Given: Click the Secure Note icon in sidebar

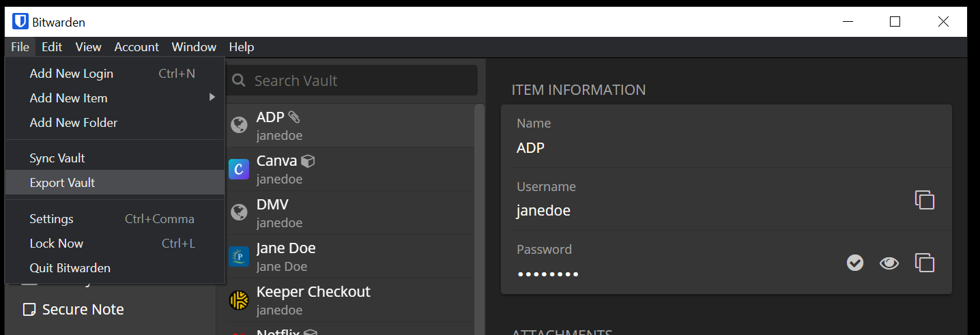Looking at the screenshot, I should tap(29, 310).
